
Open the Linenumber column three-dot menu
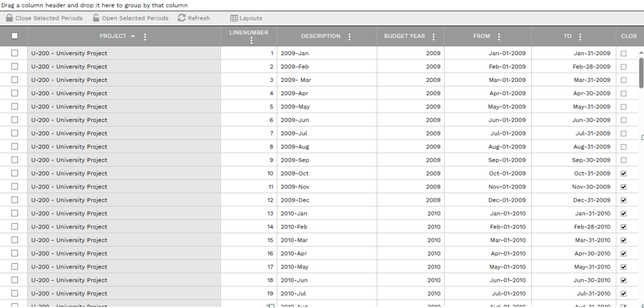click(251, 41)
